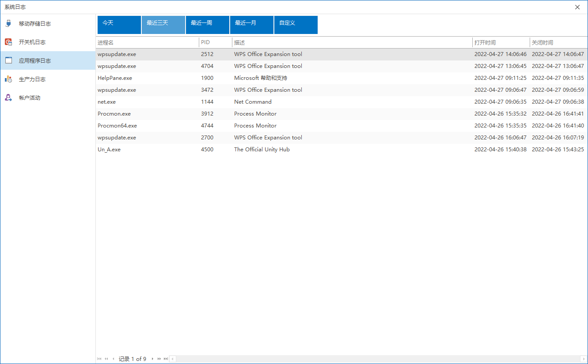Go to previous record navigator arrow

[114, 359]
